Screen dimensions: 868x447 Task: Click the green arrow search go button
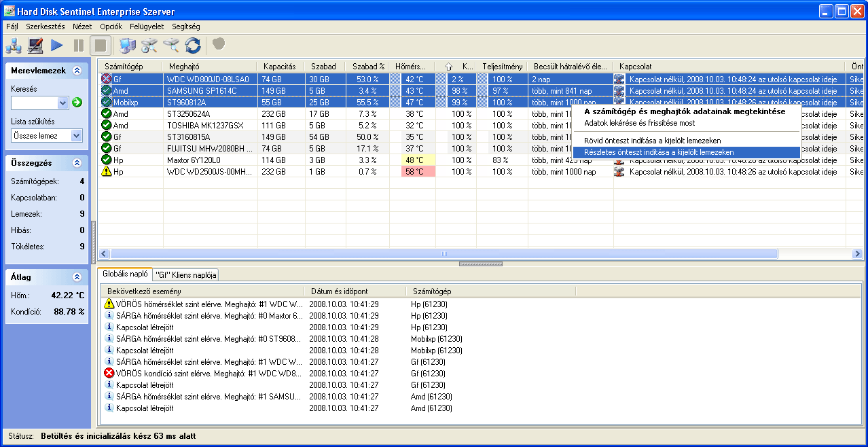[77, 103]
